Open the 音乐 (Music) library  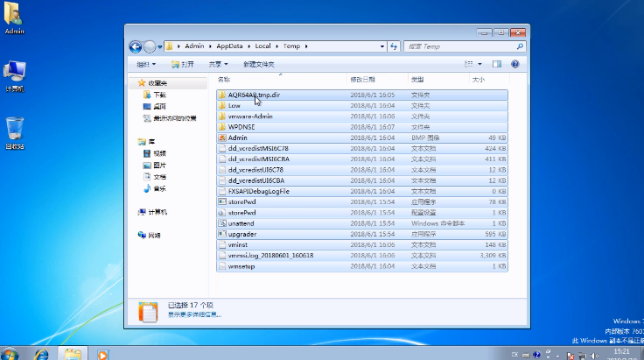pyautogui.click(x=154, y=188)
